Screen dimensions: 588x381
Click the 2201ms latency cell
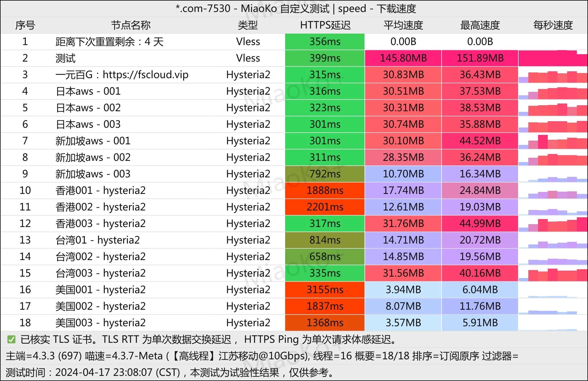click(x=325, y=207)
